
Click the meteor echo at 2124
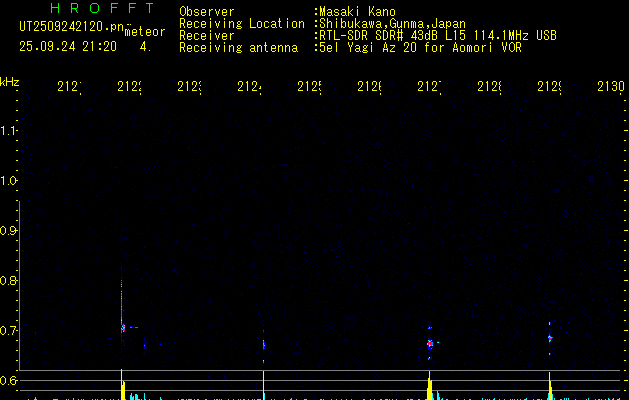click(x=264, y=345)
